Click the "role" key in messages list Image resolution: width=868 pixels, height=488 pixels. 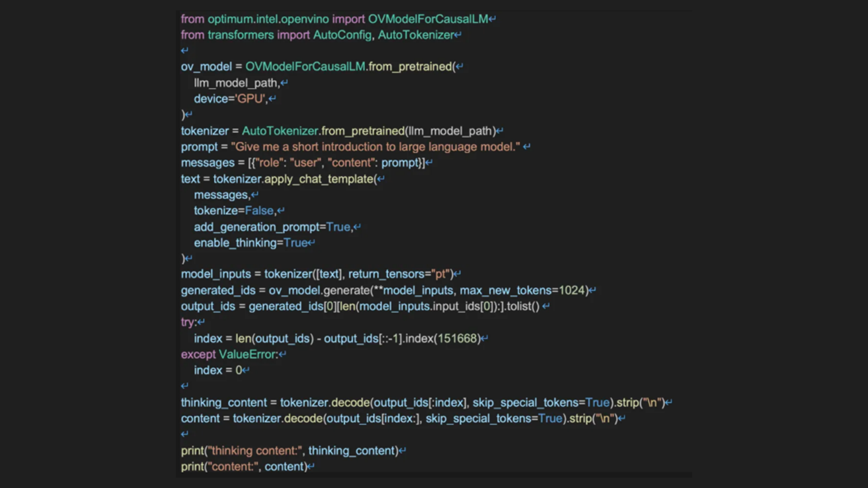[x=269, y=163]
